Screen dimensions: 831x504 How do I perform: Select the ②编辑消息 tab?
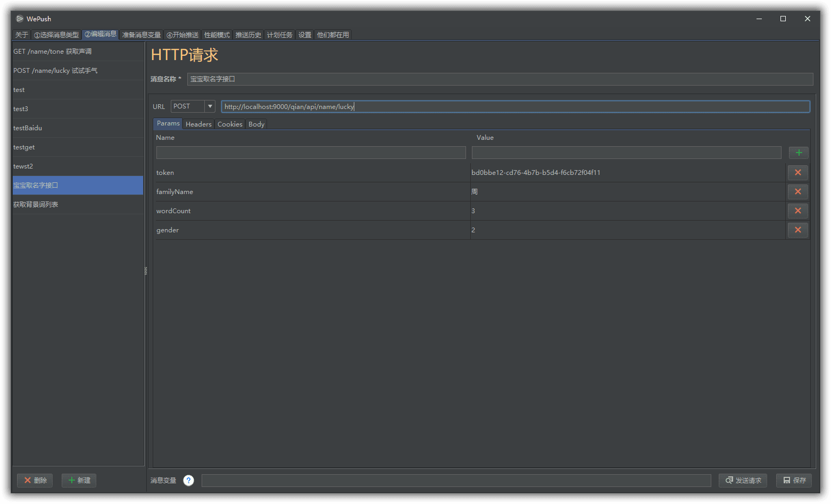click(x=100, y=34)
